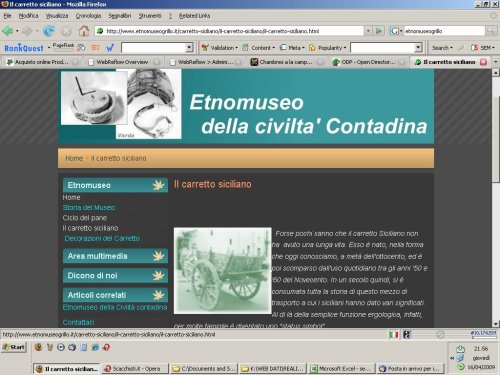Click the page vertical scrollbar thumb
This screenshot has height=375, width=500.
pos(496,138)
